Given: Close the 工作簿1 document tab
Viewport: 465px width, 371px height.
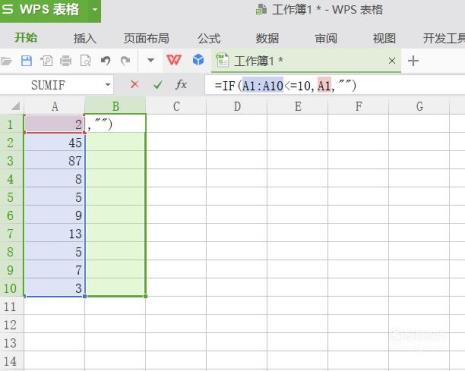Looking at the screenshot, I should pyautogui.click(x=392, y=61).
